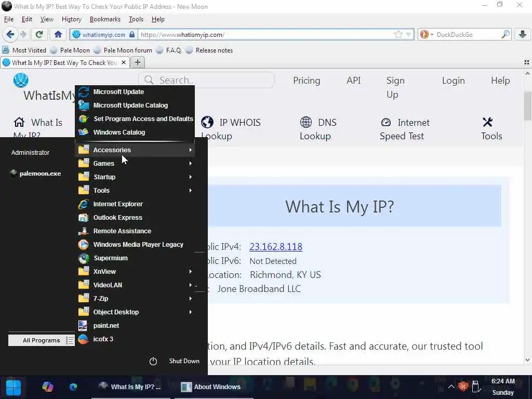Click the site Search input field
Image resolution: width=532 pixels, height=399 pixels.
pyautogui.click(x=207, y=80)
